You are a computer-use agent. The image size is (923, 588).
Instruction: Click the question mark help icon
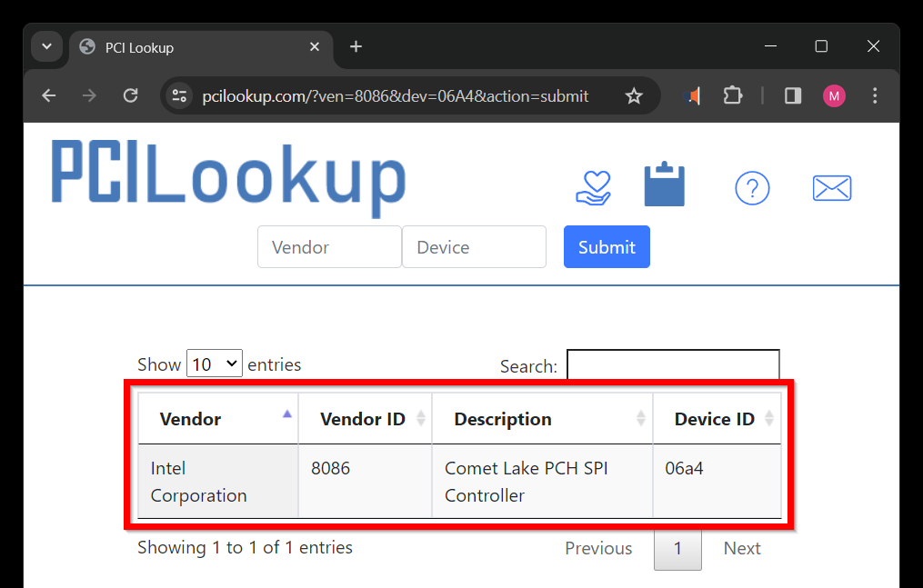752,188
